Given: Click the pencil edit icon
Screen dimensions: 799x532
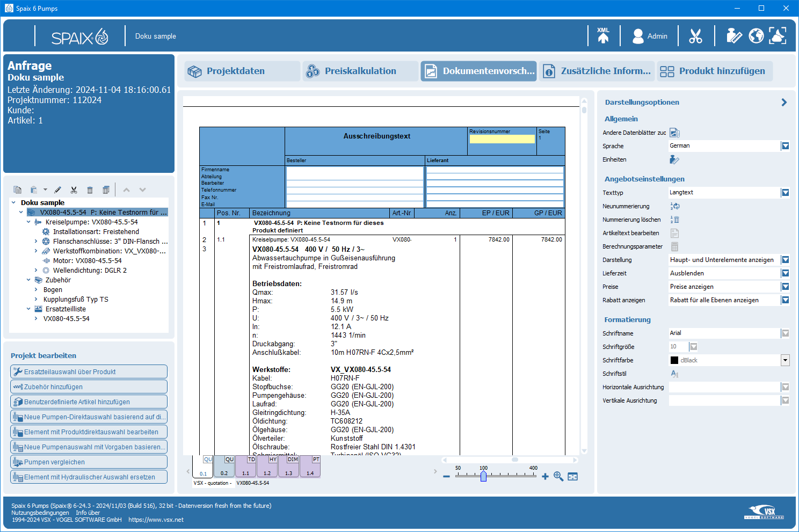Looking at the screenshot, I should pos(58,190).
